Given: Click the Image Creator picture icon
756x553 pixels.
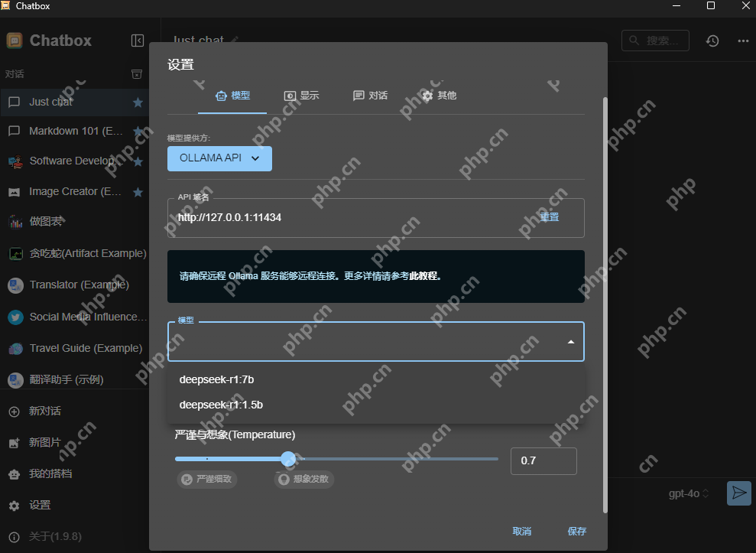Looking at the screenshot, I should pyautogui.click(x=15, y=192).
